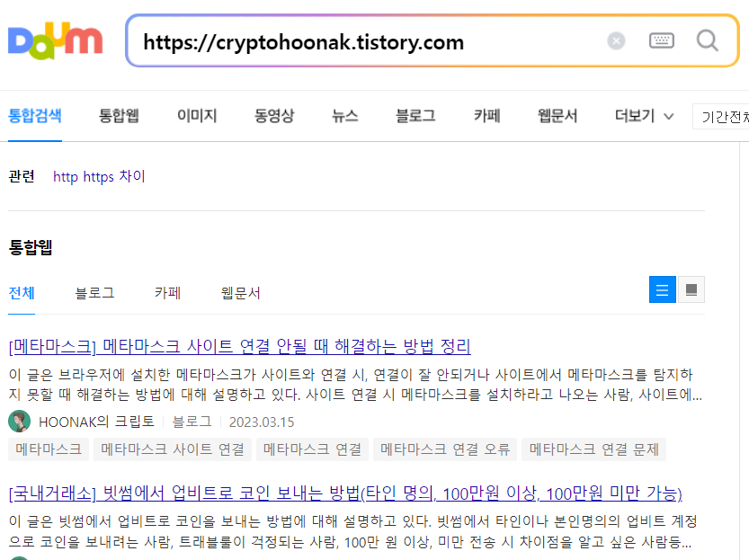
Task: Click the 블로그 label beside HOONAK의 크립토
Action: (x=192, y=422)
